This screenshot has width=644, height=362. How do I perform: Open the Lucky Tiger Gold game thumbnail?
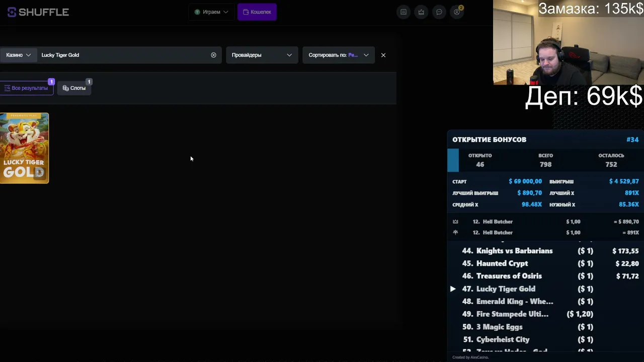(x=24, y=148)
